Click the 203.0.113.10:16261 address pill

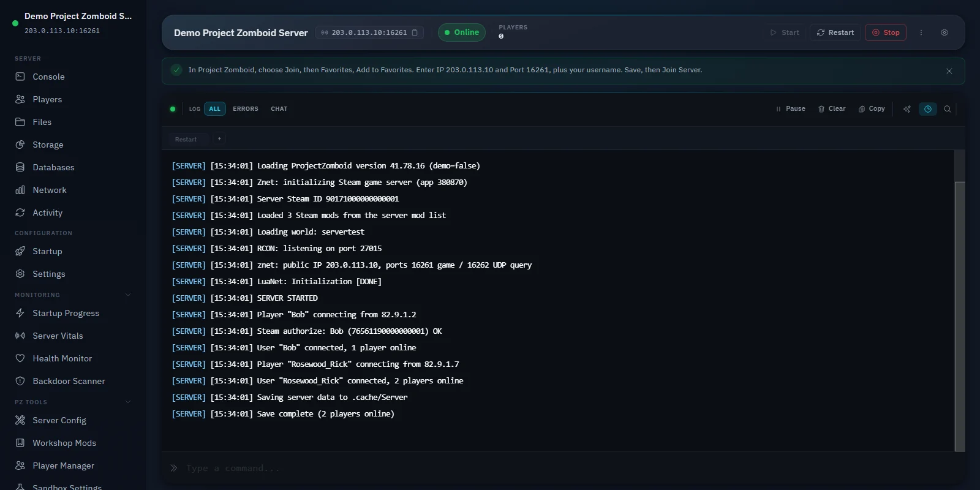tap(369, 32)
